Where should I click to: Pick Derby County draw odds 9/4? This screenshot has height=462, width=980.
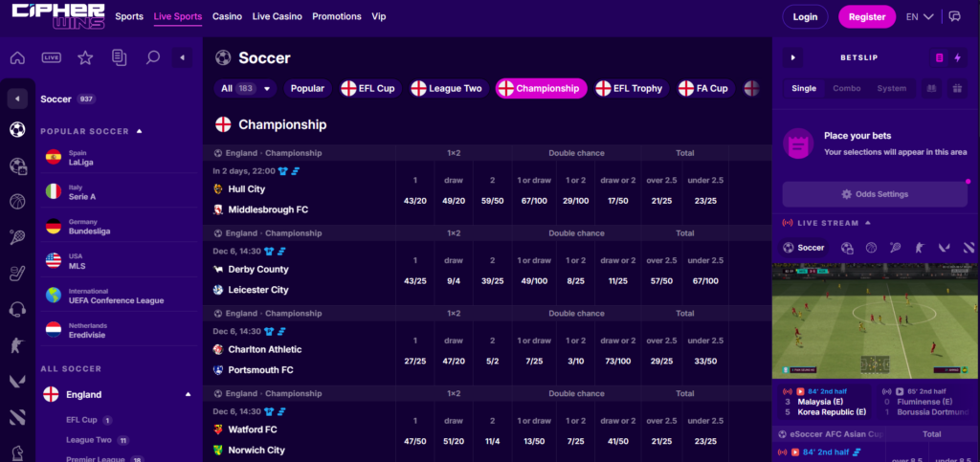click(454, 281)
